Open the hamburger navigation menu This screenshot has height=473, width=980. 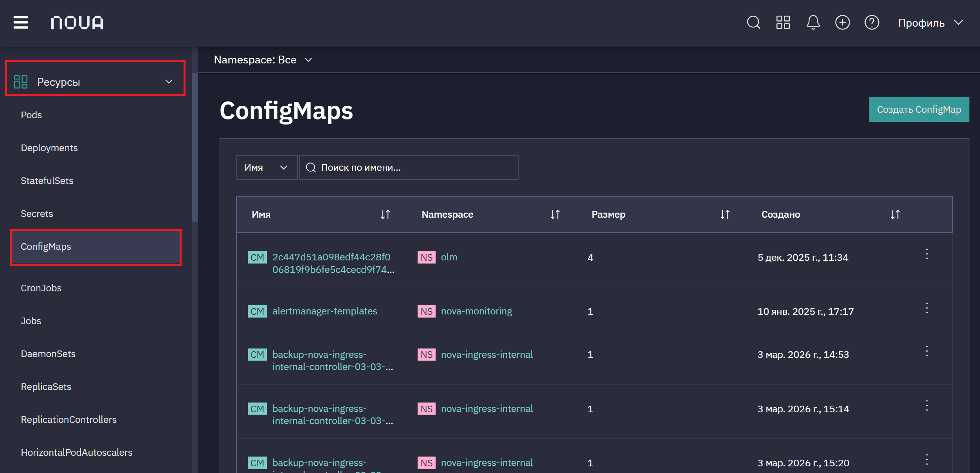coord(21,22)
